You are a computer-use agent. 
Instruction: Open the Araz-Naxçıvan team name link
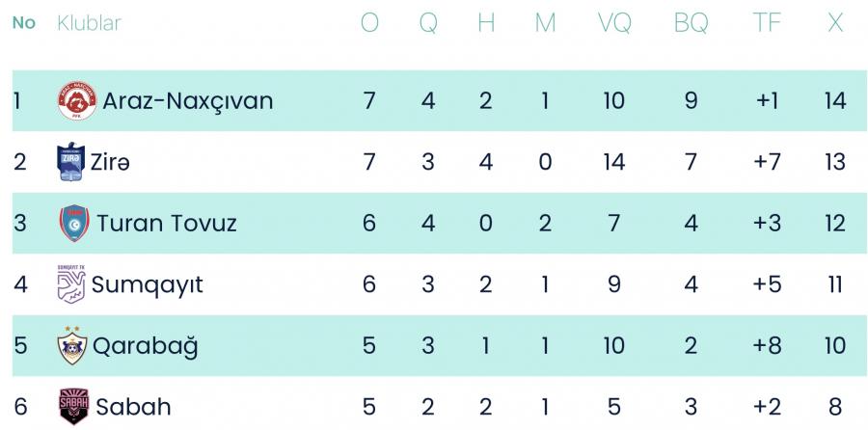pos(187,101)
